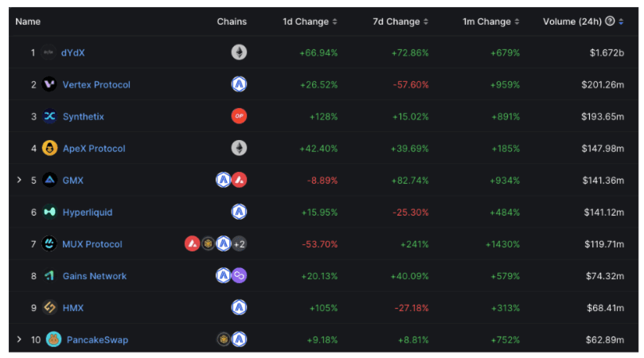644x358 pixels.
Task: Open the HMX protocol link
Action: click(72, 308)
